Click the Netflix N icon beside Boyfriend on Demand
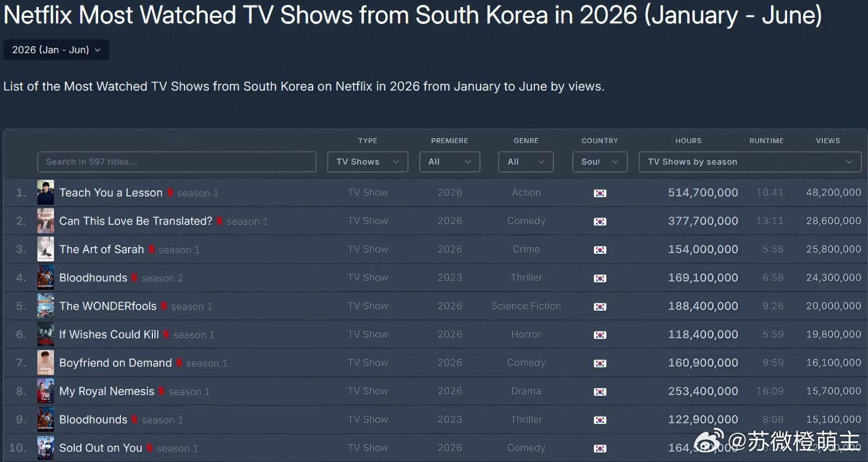This screenshot has height=462, width=868. pyautogui.click(x=180, y=363)
